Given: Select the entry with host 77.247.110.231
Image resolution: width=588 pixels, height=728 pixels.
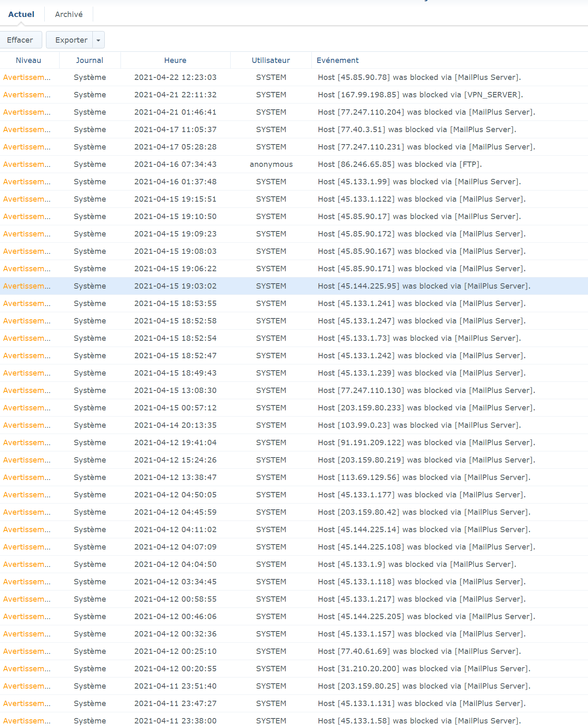Looking at the screenshot, I should click(x=294, y=147).
